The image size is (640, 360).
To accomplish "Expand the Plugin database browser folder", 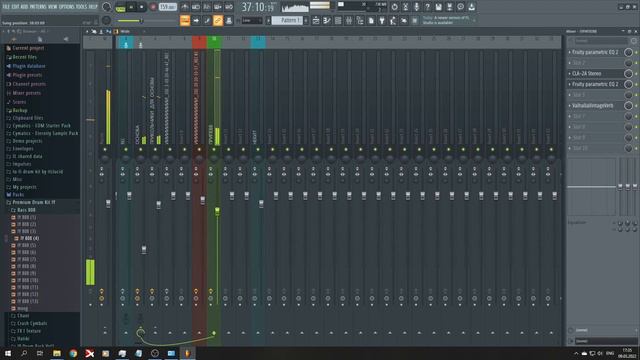I will tap(29, 66).
